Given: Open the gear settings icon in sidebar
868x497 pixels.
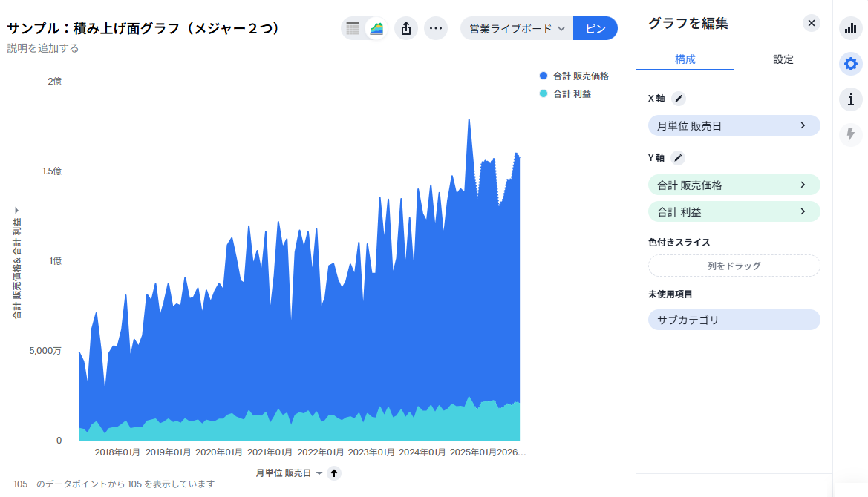Looking at the screenshot, I should pyautogui.click(x=850, y=64).
